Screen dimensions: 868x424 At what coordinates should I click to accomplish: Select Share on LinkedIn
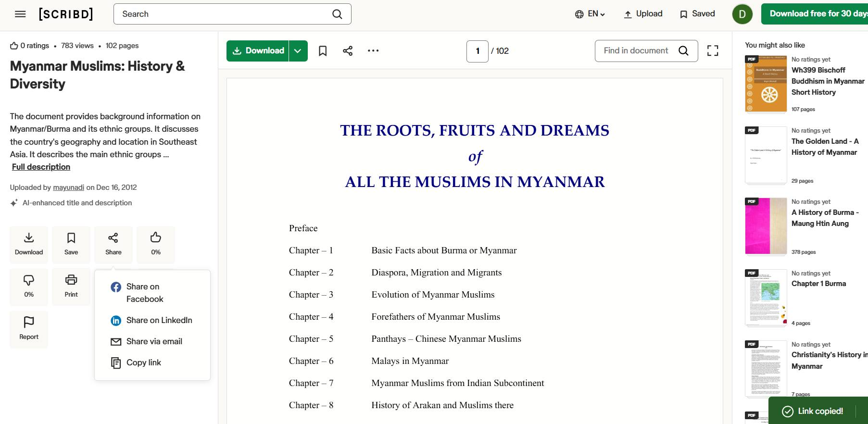click(x=159, y=320)
